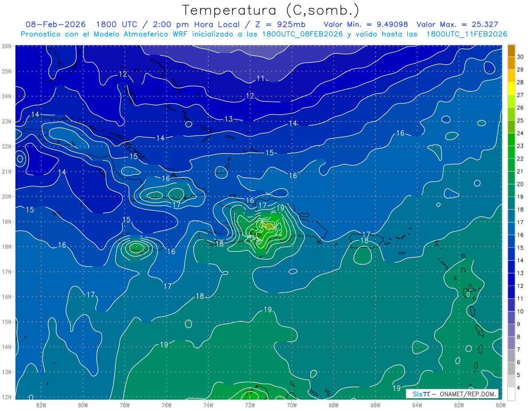Image resolution: width=532 pixels, height=411 pixels.
Task: Click the "28" value on the color bar
Action: tap(520, 82)
